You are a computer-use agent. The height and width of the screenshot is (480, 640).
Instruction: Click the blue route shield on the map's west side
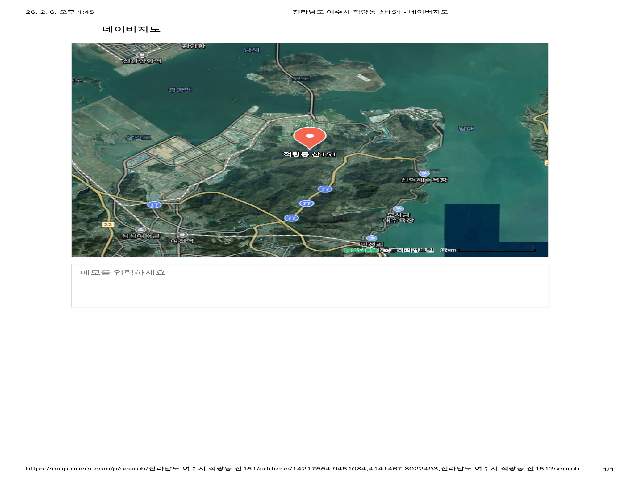[152, 203]
